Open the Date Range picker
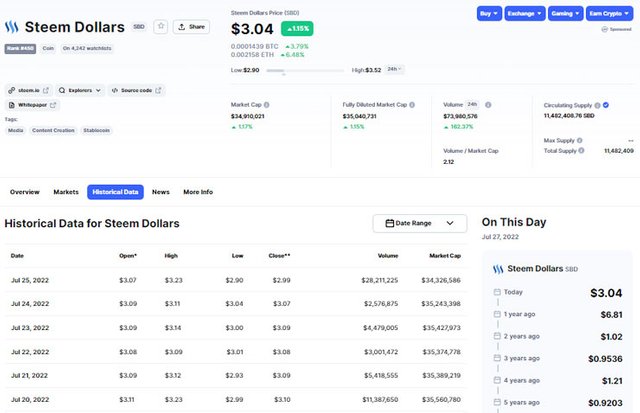640x413 pixels. click(x=420, y=223)
